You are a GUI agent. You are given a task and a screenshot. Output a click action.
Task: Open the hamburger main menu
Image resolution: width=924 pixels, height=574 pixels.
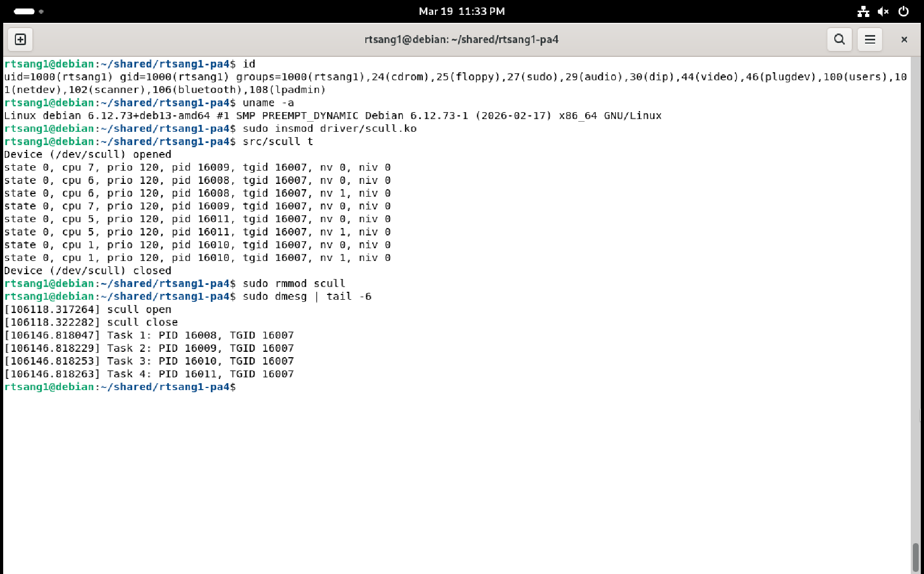pos(870,39)
